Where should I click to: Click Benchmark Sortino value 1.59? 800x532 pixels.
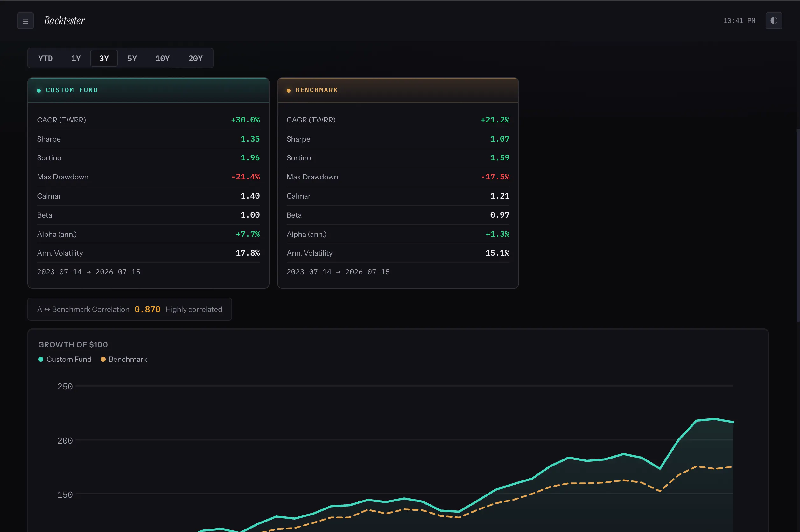(500, 158)
